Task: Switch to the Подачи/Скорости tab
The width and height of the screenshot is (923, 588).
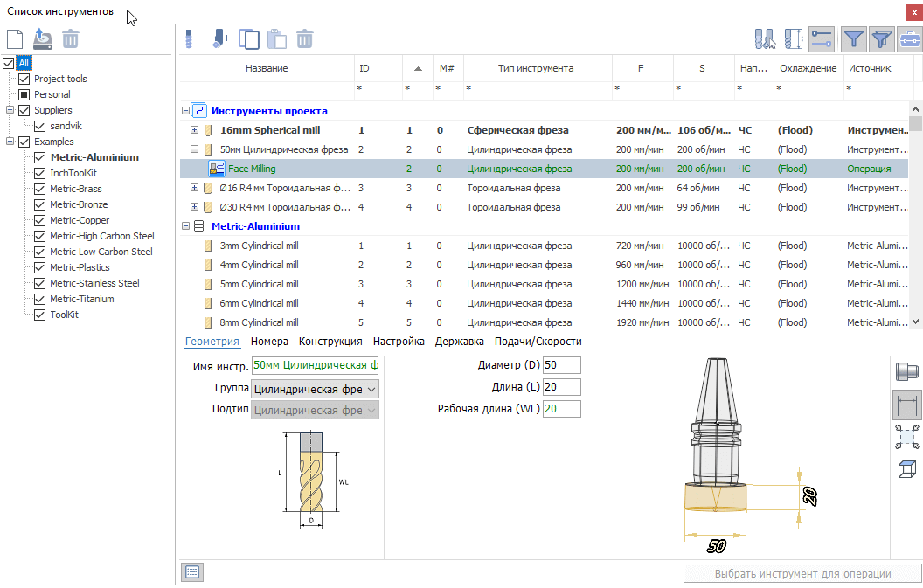Action: pyautogui.click(x=538, y=342)
